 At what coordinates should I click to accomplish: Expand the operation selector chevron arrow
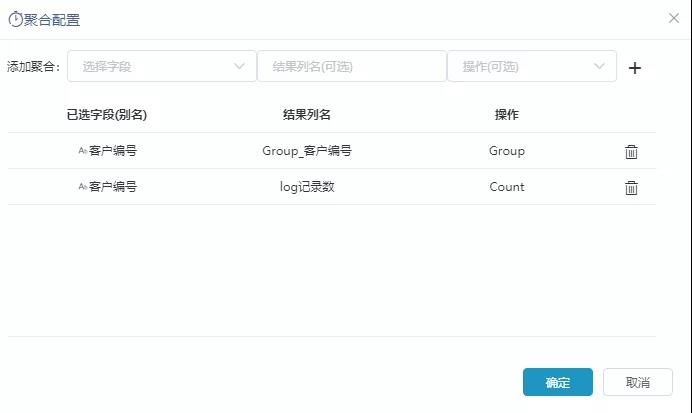point(599,66)
